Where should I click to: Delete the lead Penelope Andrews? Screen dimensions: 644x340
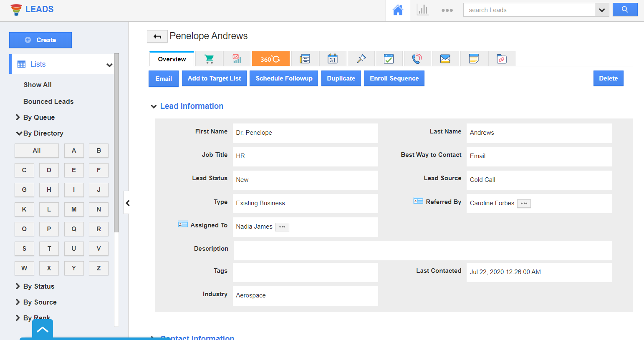coord(608,78)
